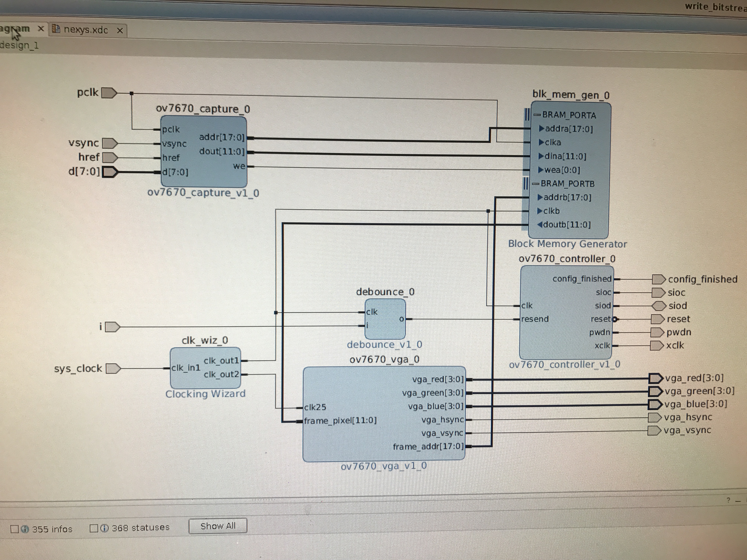Select the ov7670_controller_0 block
The width and height of the screenshot is (747, 560).
click(x=566, y=312)
